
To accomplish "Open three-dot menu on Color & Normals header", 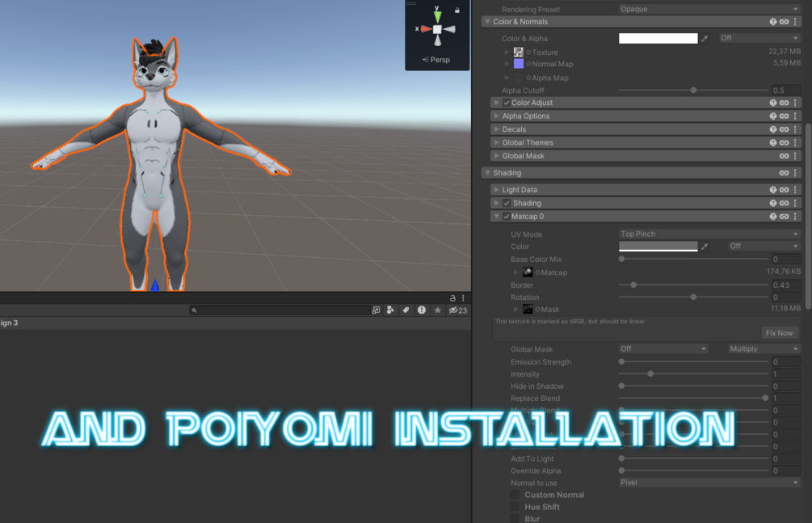I will pyautogui.click(x=795, y=22).
